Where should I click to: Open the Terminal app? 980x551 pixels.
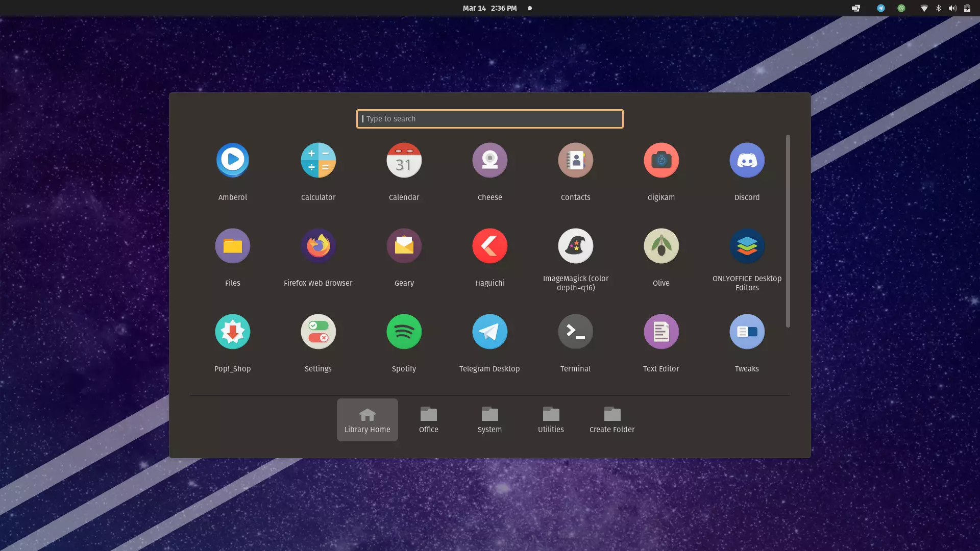pyautogui.click(x=575, y=332)
